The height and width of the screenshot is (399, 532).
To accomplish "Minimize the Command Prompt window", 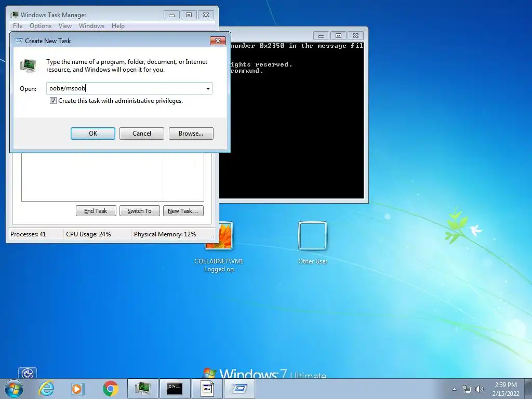I will [x=321, y=36].
